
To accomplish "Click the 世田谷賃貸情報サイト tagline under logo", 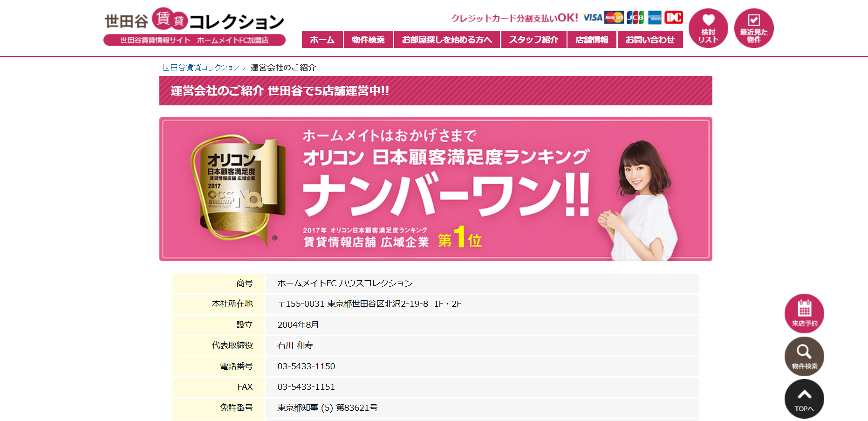I will pyautogui.click(x=194, y=40).
